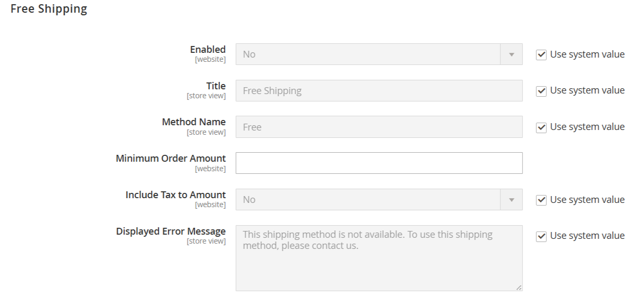Toggle Use system value checkbox for Title
644x297 pixels.
[x=541, y=91]
